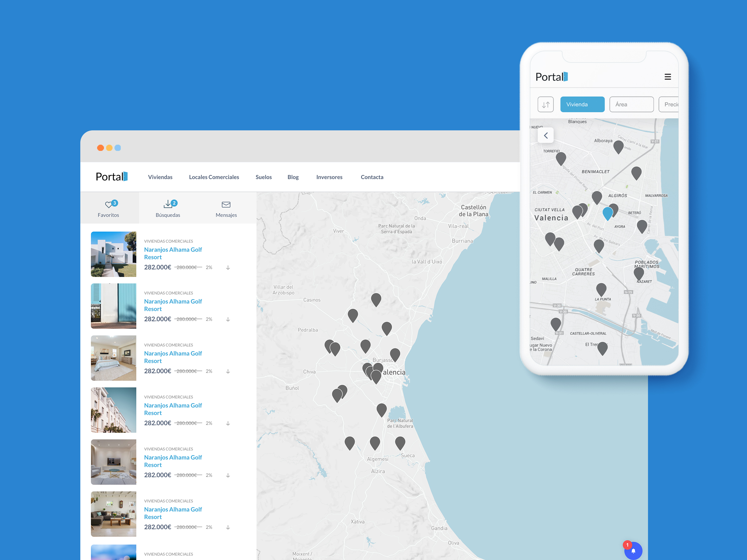Click the down arrow on second listing

(228, 319)
